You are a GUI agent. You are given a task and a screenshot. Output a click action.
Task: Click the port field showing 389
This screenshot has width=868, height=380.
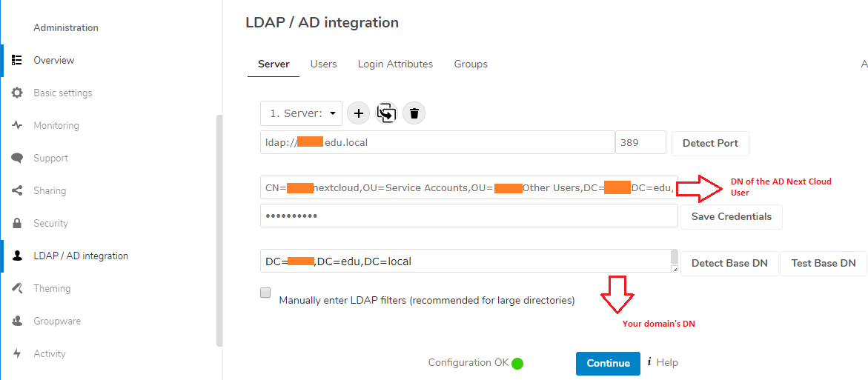640,143
